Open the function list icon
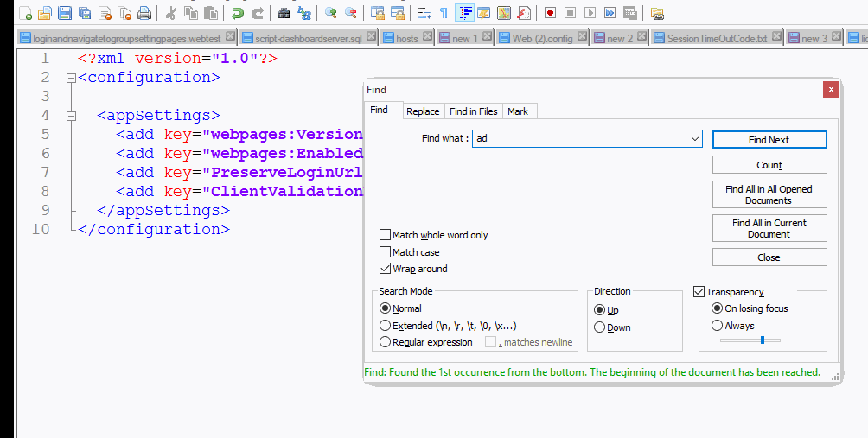The width and height of the screenshot is (868, 438). tap(524, 13)
